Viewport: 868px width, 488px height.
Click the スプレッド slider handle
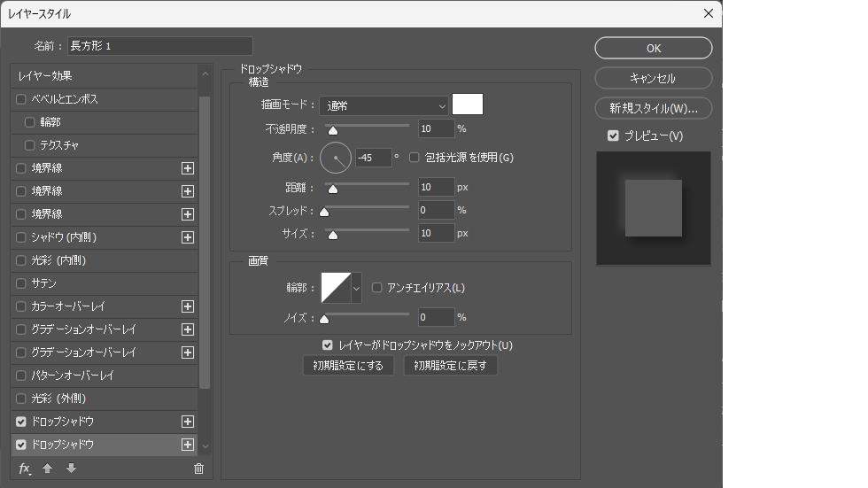324,212
